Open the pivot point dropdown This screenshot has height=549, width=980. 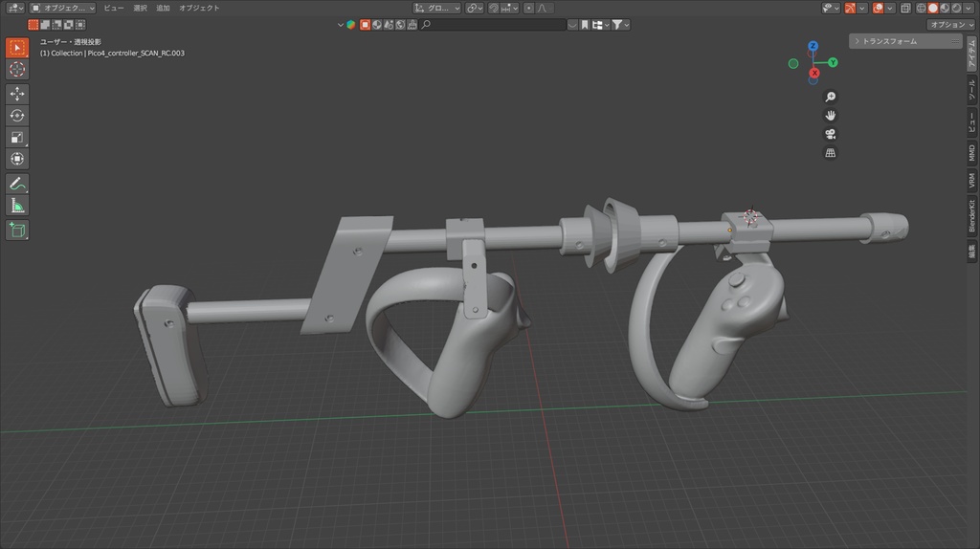tap(475, 8)
